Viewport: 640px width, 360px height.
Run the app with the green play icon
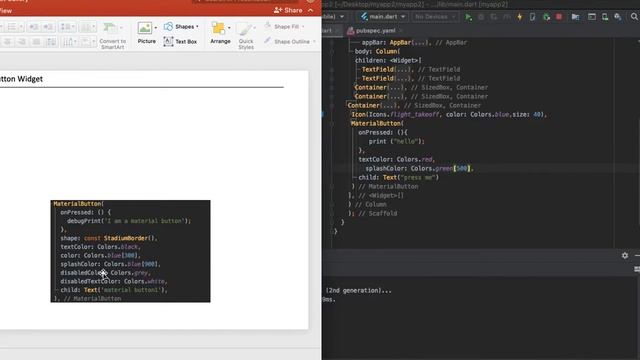[468, 17]
